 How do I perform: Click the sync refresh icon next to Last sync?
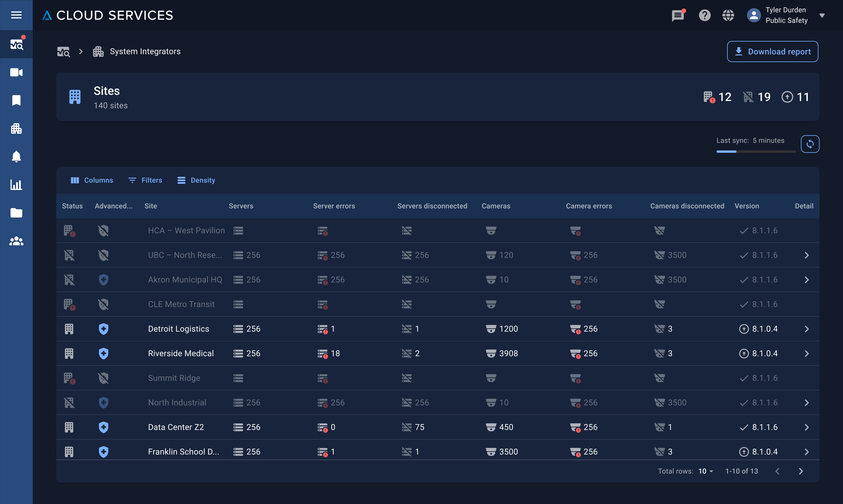[810, 144]
